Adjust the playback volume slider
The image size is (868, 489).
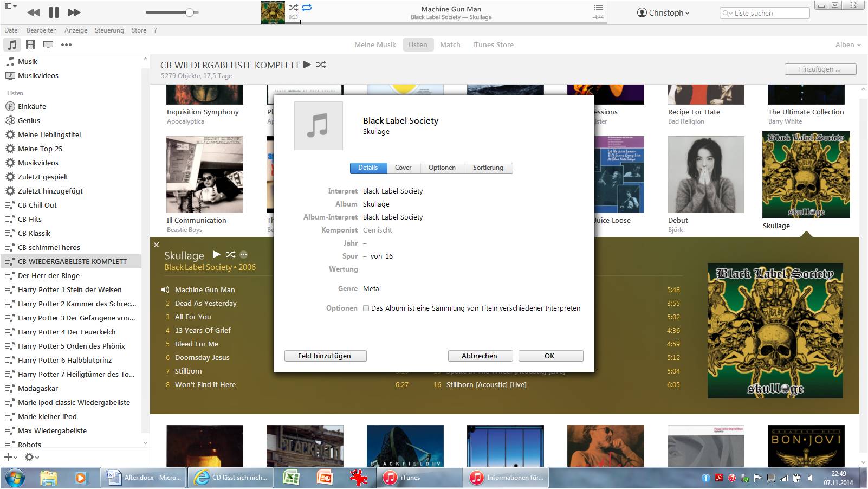tap(172, 12)
